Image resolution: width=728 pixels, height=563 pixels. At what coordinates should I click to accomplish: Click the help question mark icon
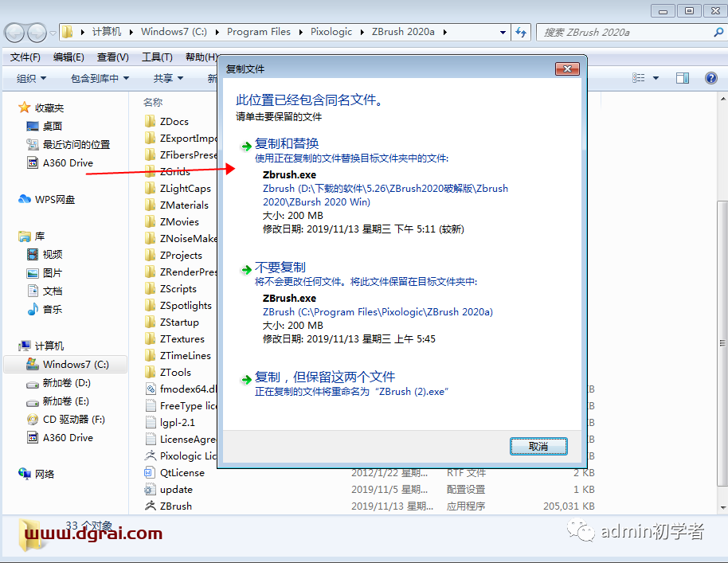(710, 78)
